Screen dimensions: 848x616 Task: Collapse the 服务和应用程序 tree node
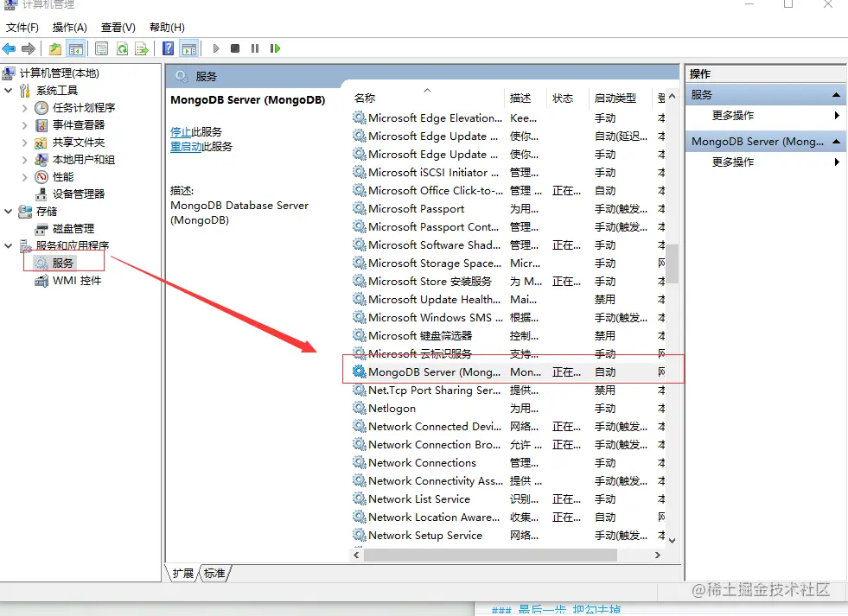[x=8, y=246]
